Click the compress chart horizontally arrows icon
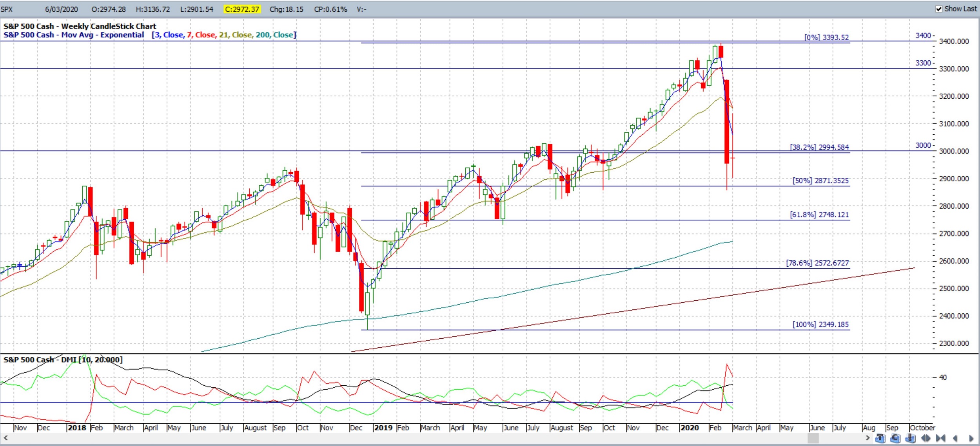Screen dimensions: 980x446 (940, 438)
